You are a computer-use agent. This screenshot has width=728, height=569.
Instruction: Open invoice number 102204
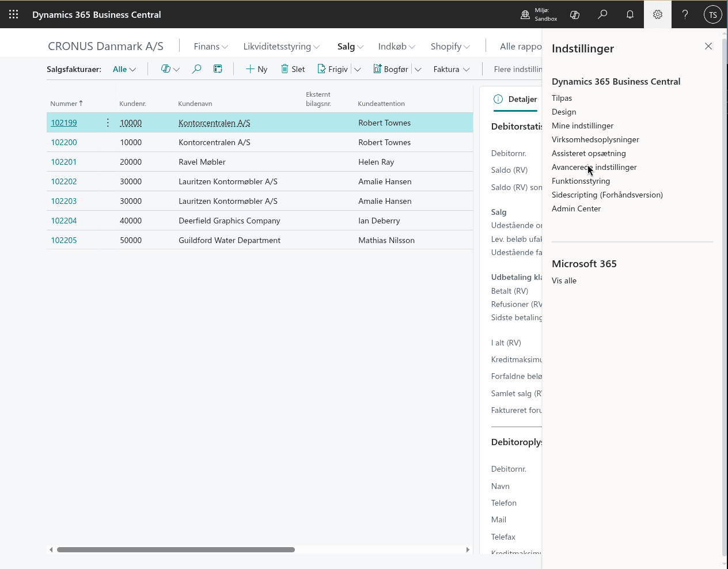(63, 221)
